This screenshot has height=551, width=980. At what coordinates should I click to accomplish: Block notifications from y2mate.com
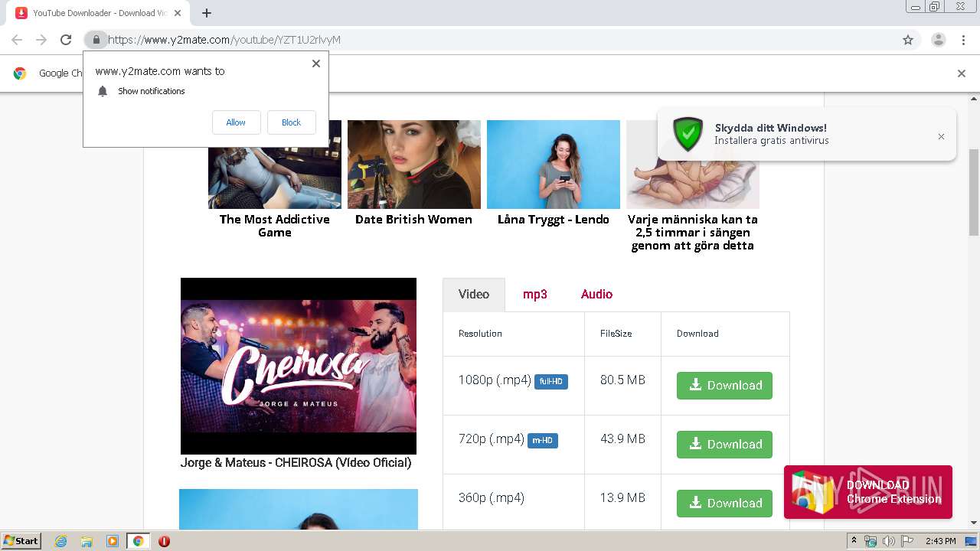291,122
